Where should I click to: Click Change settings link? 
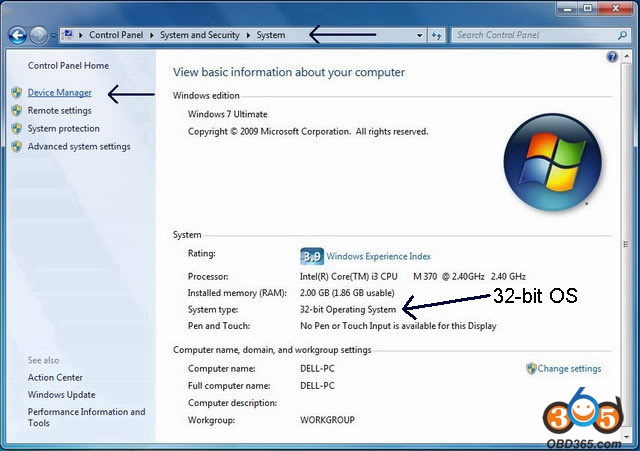tap(569, 369)
